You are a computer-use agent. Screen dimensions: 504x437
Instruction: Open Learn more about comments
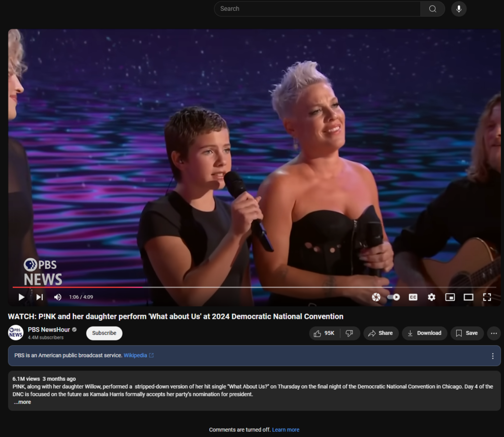(286, 430)
